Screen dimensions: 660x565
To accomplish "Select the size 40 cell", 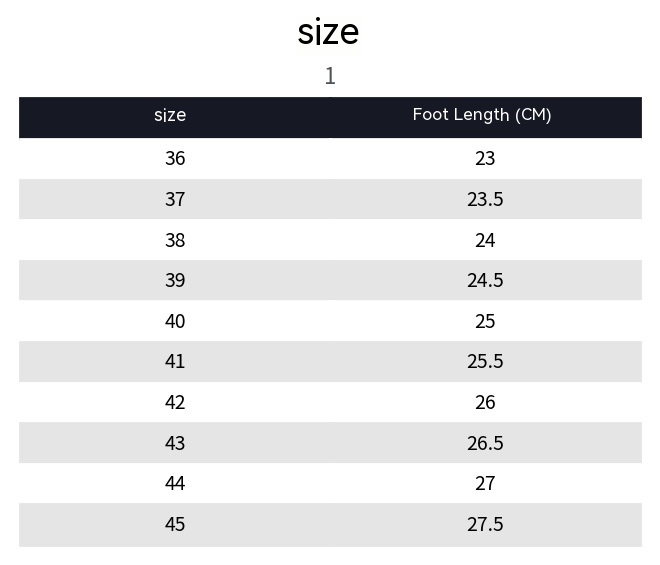I will click(175, 321).
